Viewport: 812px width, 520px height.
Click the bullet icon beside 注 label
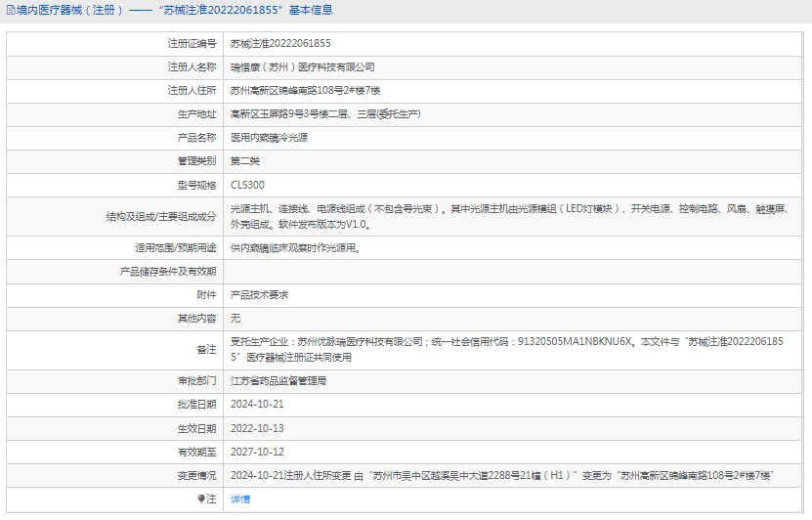[201, 498]
